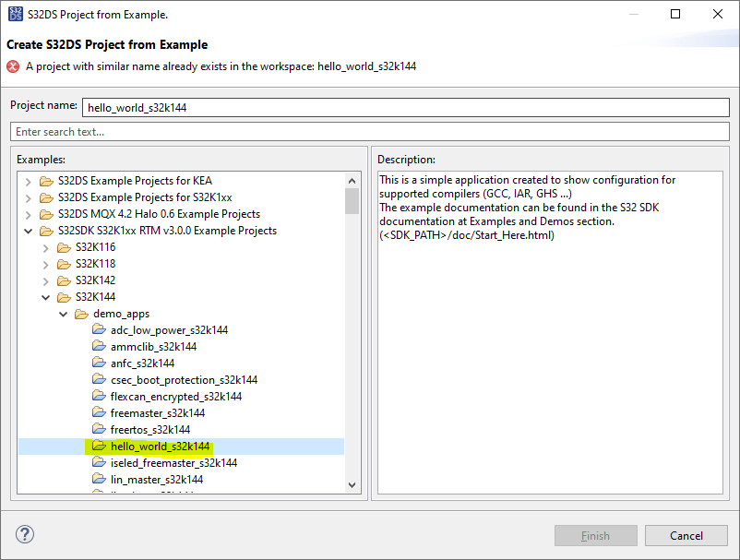Screen dimensions: 740x560
Task: Click the disabled Finish button
Action: tap(595, 535)
